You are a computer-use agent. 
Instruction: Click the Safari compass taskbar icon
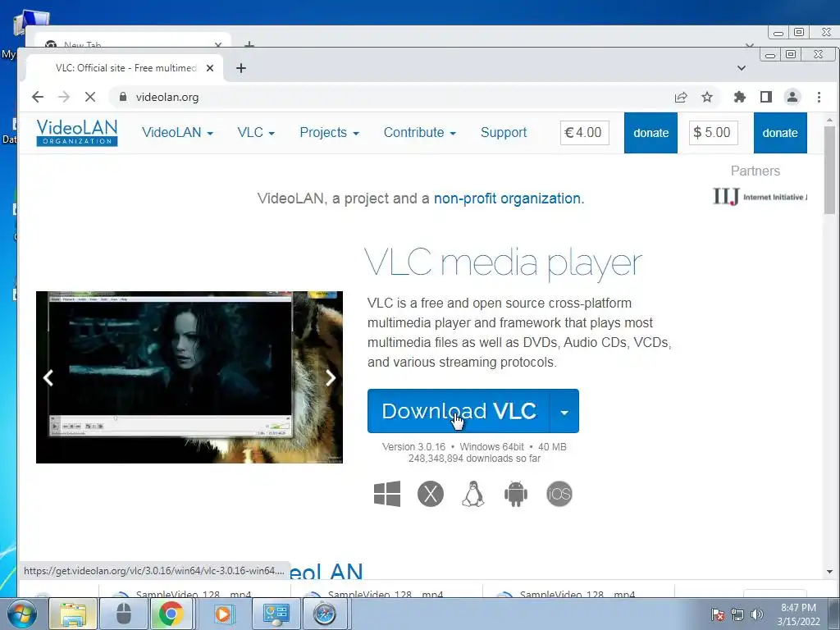(325, 614)
